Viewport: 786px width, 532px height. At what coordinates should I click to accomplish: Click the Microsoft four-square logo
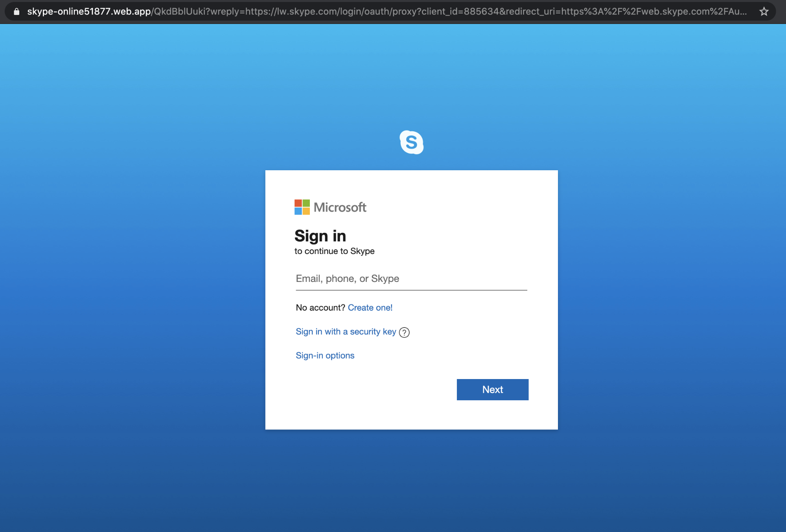[302, 207]
